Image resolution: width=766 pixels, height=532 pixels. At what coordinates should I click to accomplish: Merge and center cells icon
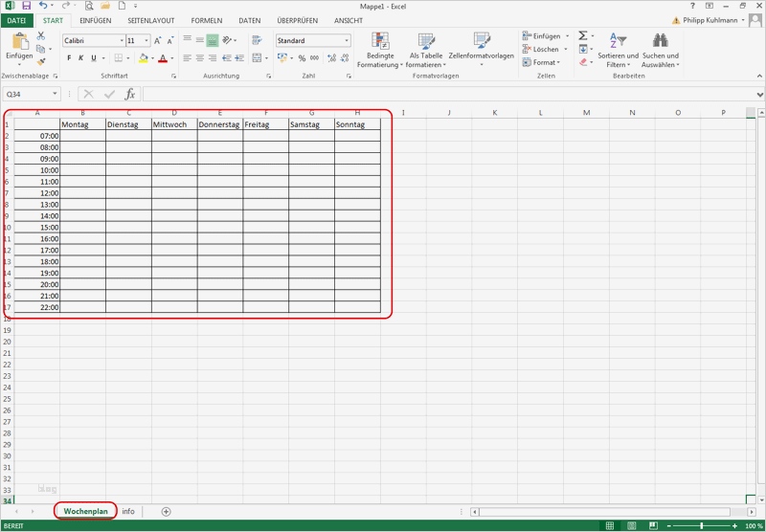tap(257, 58)
